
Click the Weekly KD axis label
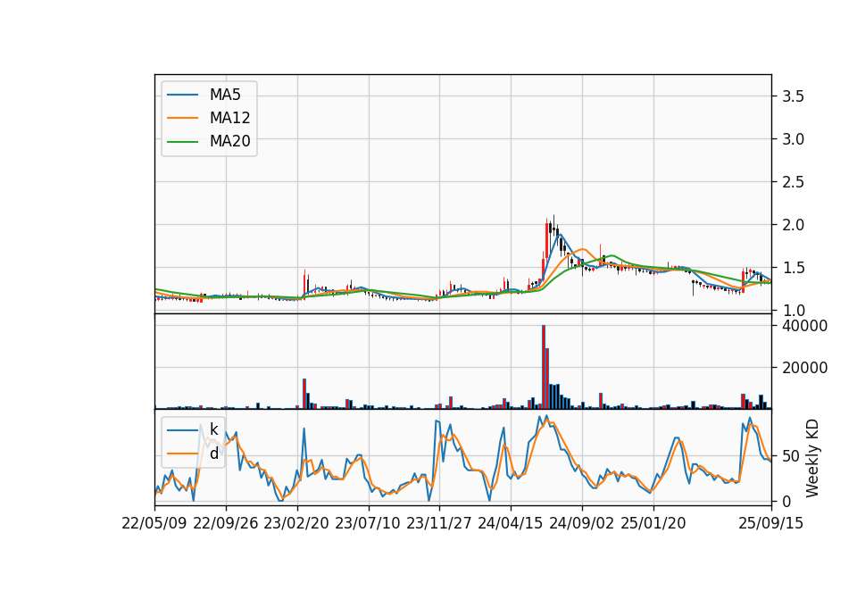click(811, 458)
